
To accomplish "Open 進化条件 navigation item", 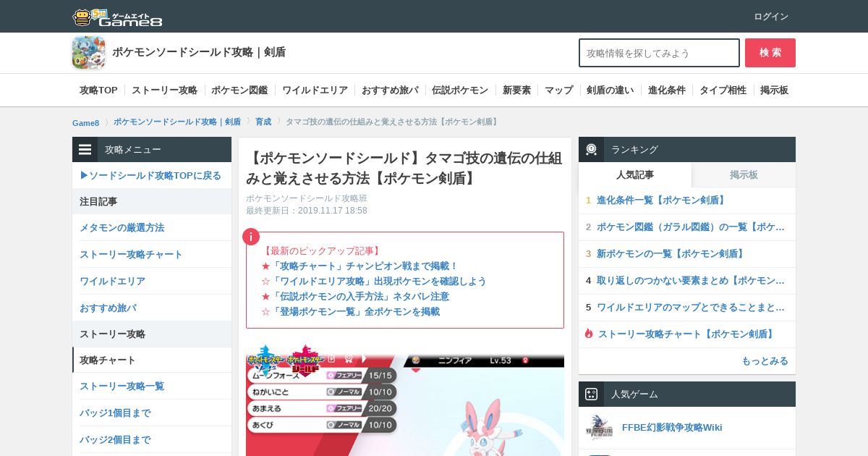I will 667,90.
